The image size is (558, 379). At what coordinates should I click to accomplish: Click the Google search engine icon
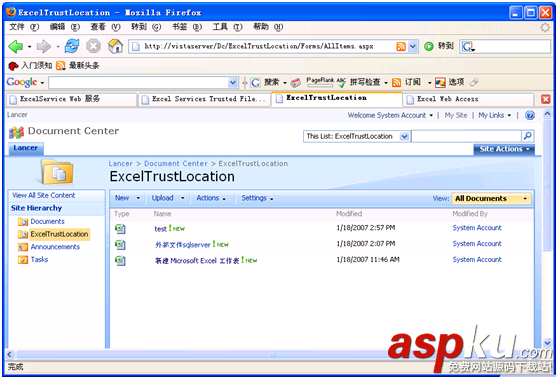coord(468,46)
